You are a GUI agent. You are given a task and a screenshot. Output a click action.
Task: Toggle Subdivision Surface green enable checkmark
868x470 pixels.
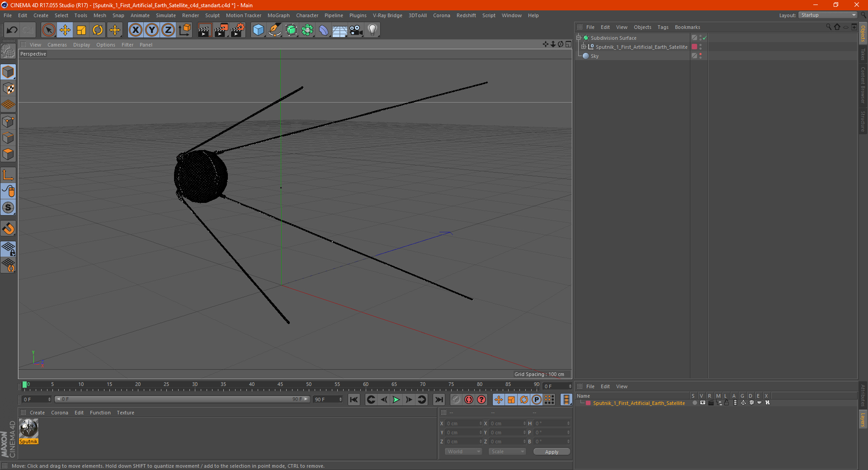[x=704, y=38]
